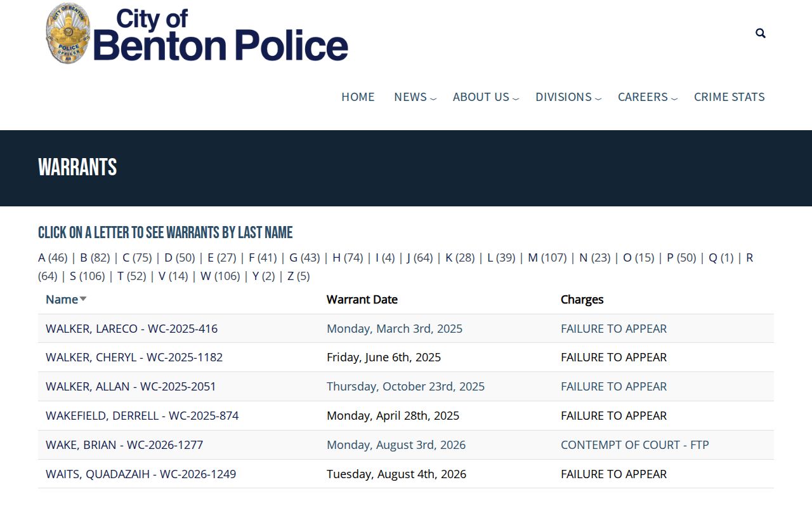The height and width of the screenshot is (508, 812).
Task: Open the Crime Stats page
Action: point(730,97)
